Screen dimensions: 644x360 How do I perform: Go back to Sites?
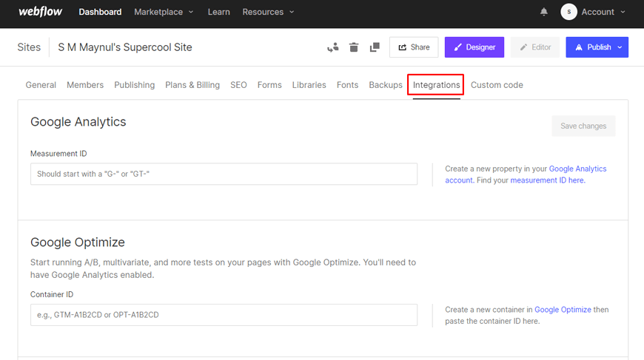(x=29, y=47)
